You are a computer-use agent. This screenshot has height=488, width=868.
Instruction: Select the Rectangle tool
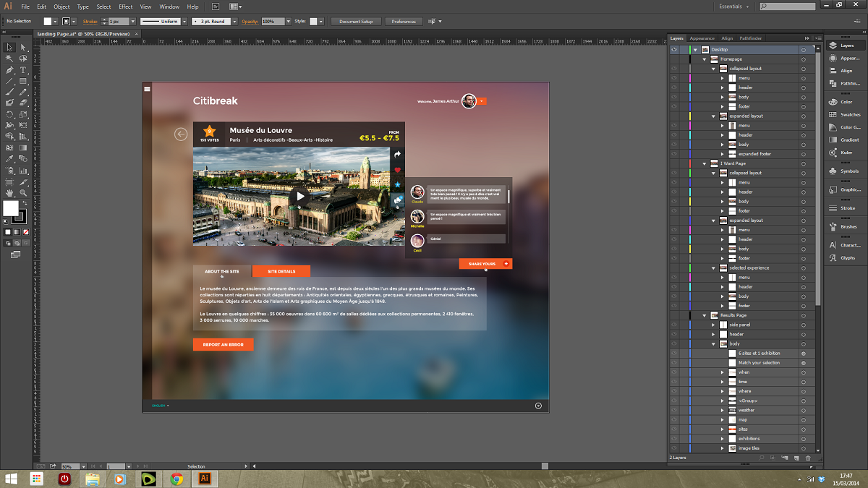(x=23, y=81)
